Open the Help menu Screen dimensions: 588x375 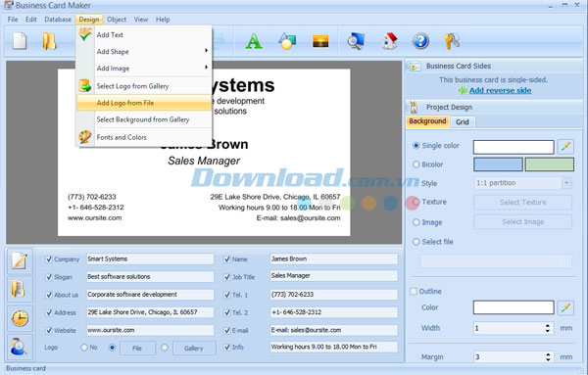pyautogui.click(x=163, y=20)
